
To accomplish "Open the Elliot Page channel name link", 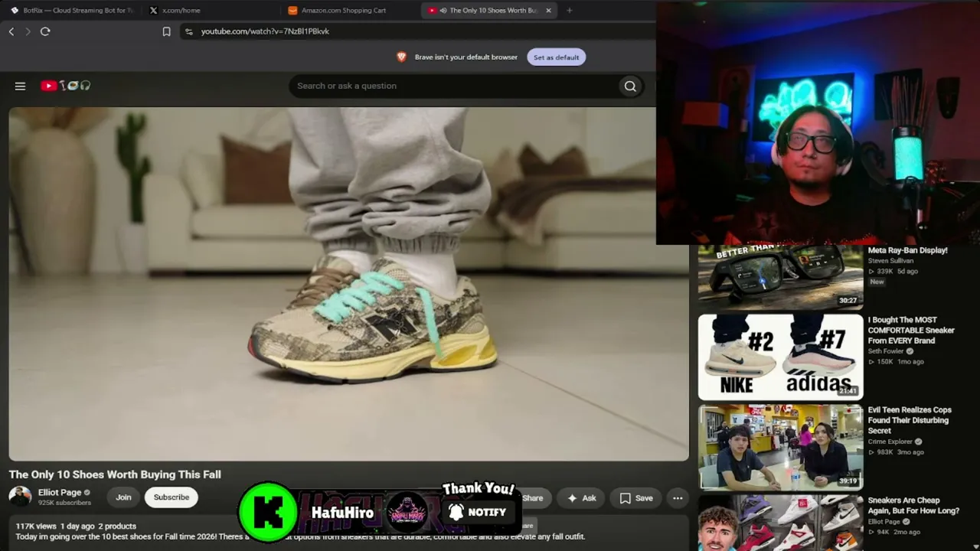I will [60, 493].
